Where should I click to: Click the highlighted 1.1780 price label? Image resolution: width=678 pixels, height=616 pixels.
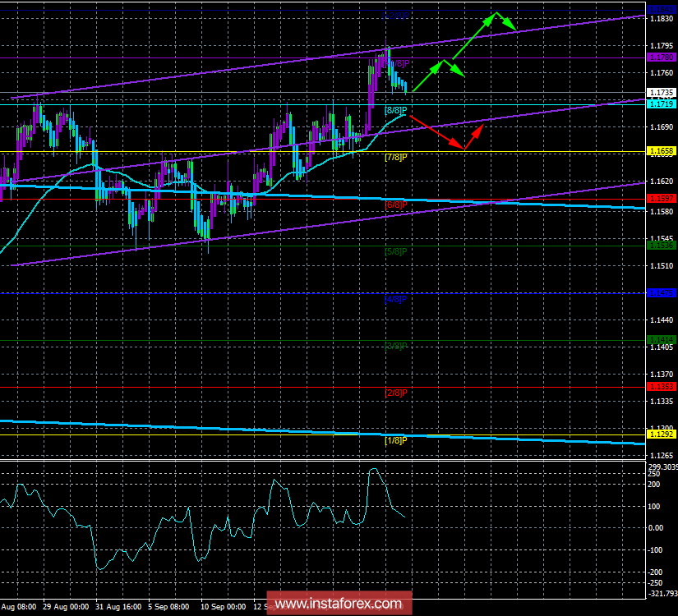[662, 57]
